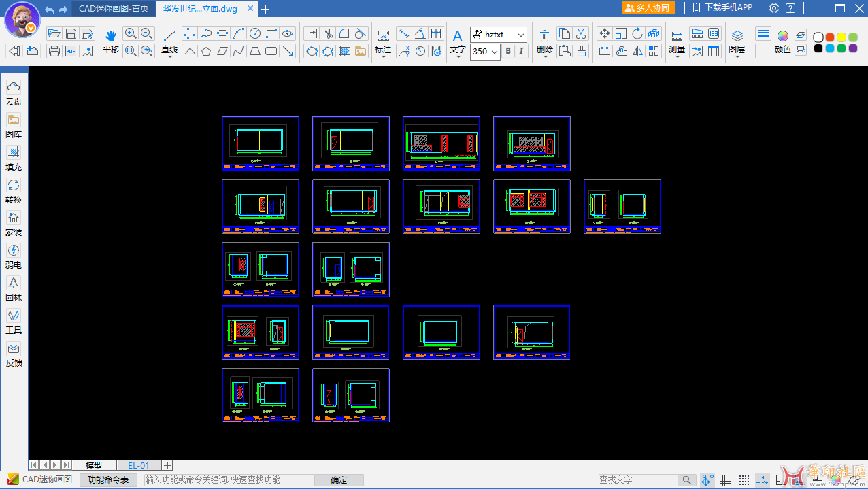This screenshot has height=489, width=868.
Task: Expand the measure (测量) dropdown arrow
Action: click(677, 57)
